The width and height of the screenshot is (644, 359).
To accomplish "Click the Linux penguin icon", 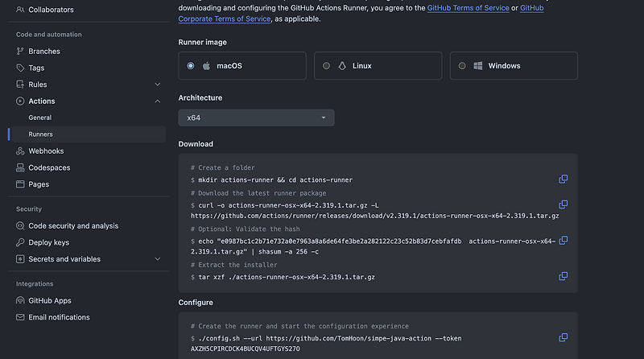I will pyautogui.click(x=342, y=66).
